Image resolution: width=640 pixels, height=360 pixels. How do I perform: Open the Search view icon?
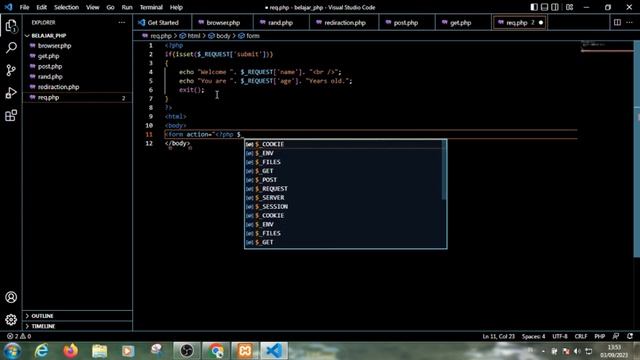tap(11, 48)
